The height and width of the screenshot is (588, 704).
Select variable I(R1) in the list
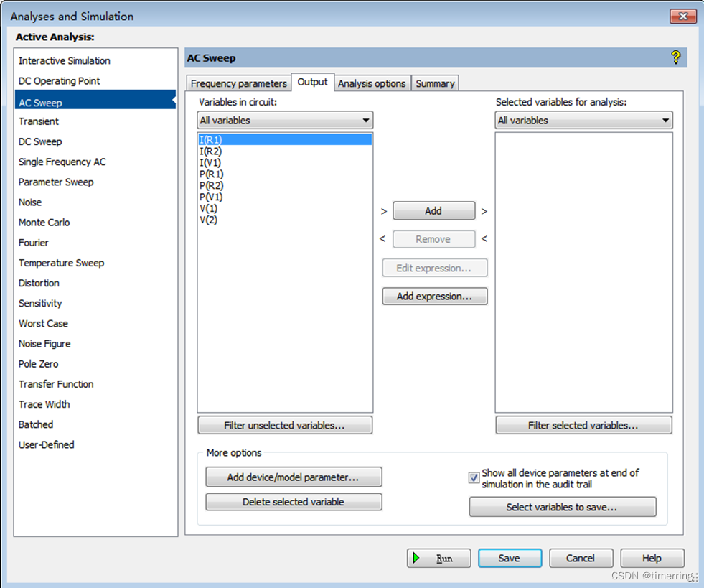(x=285, y=140)
